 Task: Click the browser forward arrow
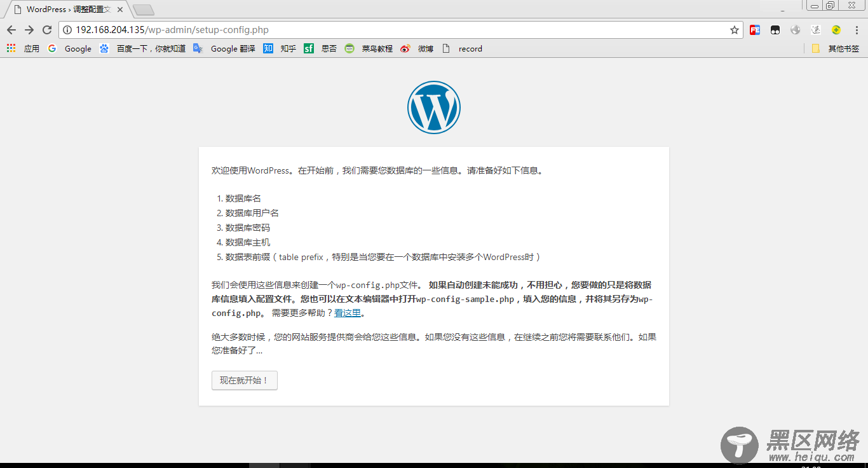(x=29, y=30)
